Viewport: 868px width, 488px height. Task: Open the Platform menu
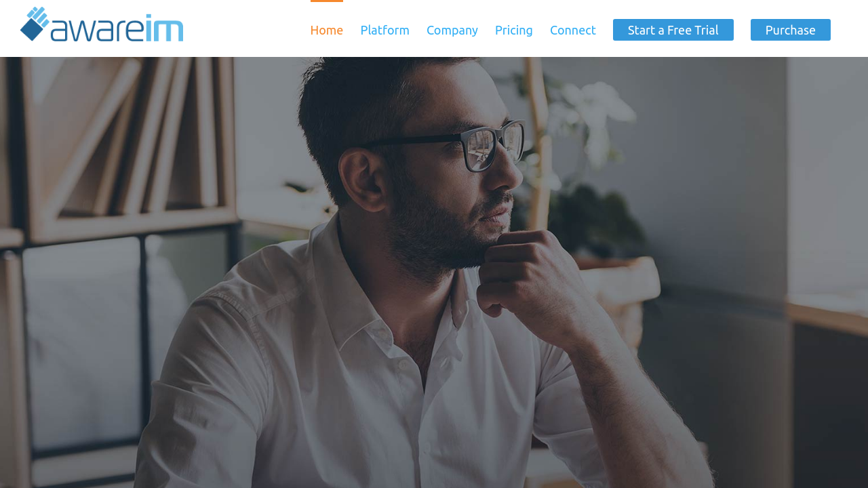tap(384, 30)
